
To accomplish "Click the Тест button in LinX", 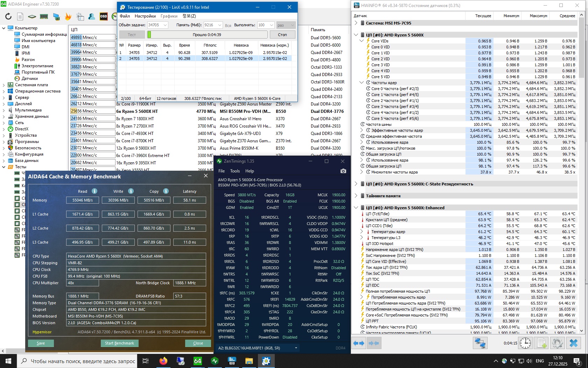I will click(132, 35).
